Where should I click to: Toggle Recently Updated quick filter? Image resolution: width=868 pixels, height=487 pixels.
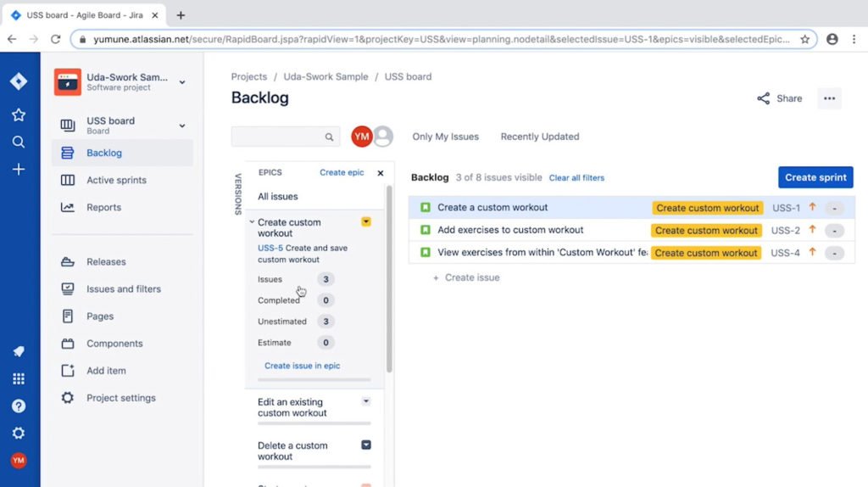point(540,137)
